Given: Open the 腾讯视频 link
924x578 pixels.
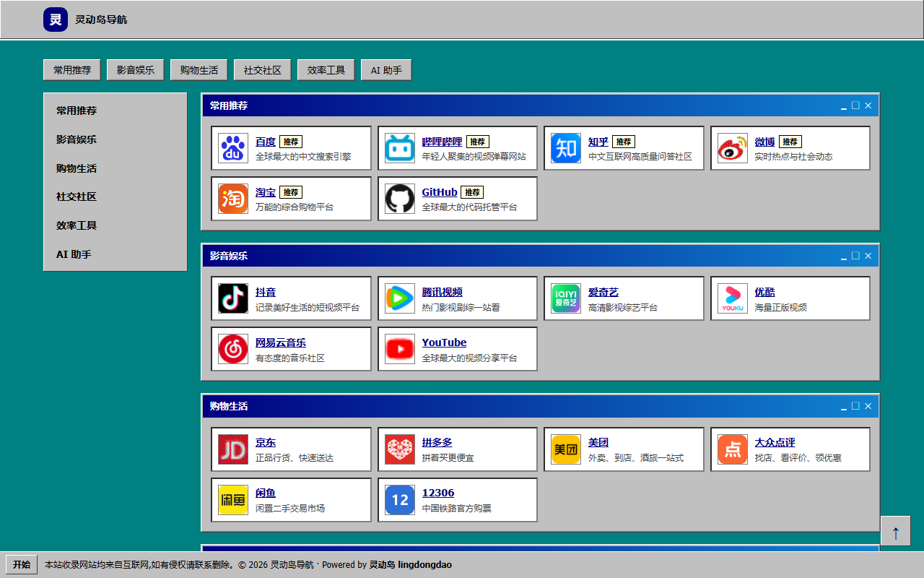Looking at the screenshot, I should [x=442, y=292].
